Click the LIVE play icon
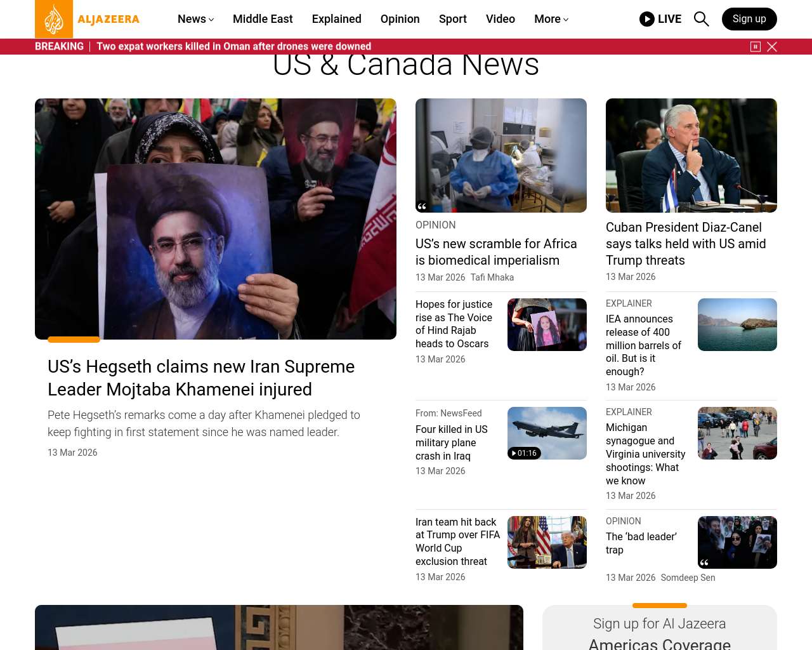The image size is (812, 650). pyautogui.click(x=646, y=19)
